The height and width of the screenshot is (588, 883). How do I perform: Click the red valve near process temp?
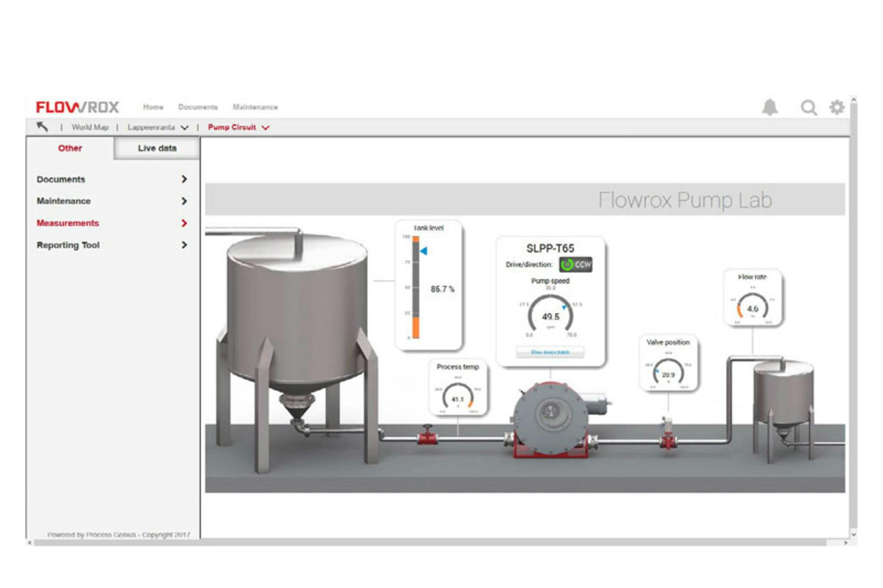pos(427,435)
